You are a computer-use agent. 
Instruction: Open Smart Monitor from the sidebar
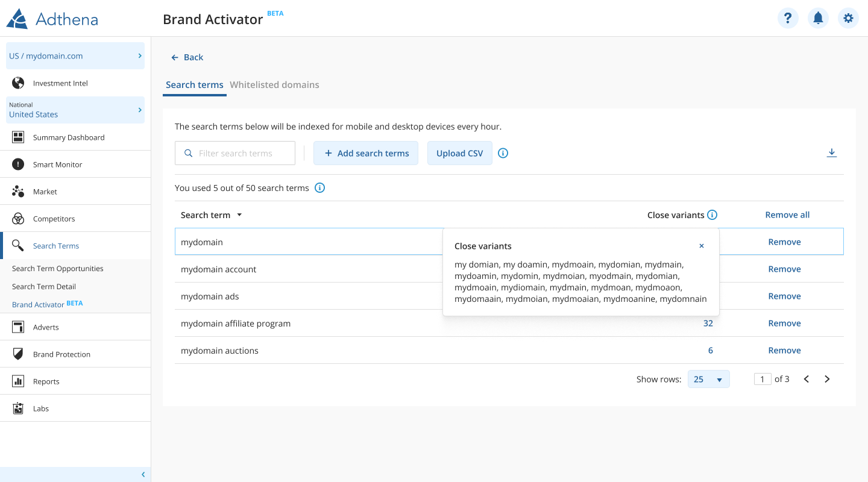click(57, 164)
